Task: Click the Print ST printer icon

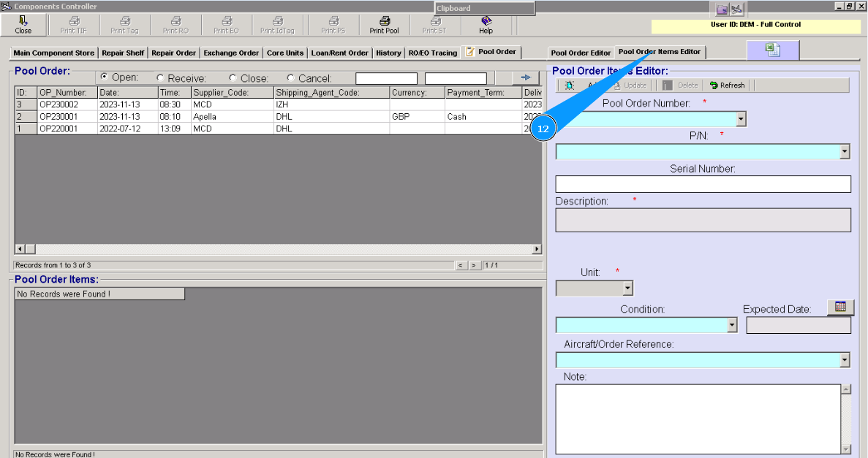Action: pyautogui.click(x=435, y=21)
